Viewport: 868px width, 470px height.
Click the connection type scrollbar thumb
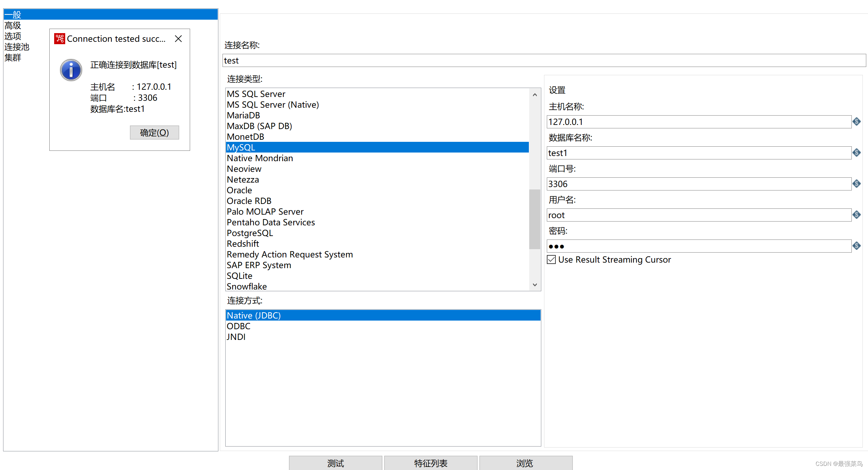click(x=535, y=219)
